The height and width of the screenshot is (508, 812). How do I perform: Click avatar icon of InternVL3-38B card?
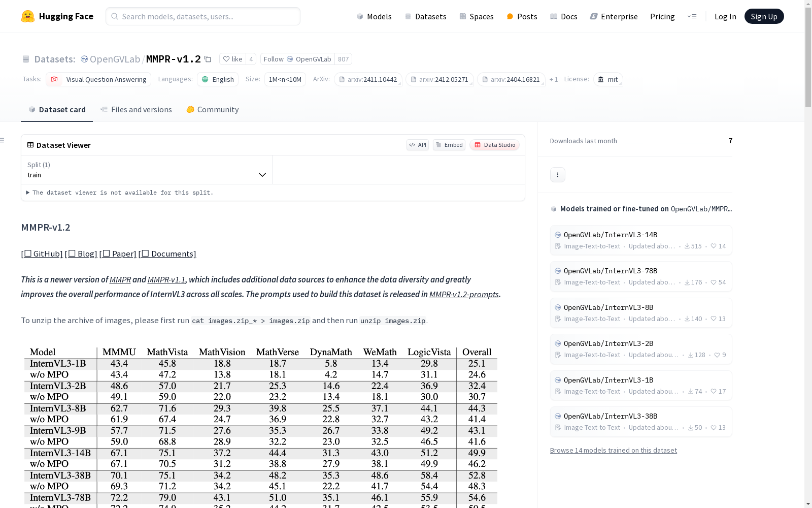tap(558, 416)
